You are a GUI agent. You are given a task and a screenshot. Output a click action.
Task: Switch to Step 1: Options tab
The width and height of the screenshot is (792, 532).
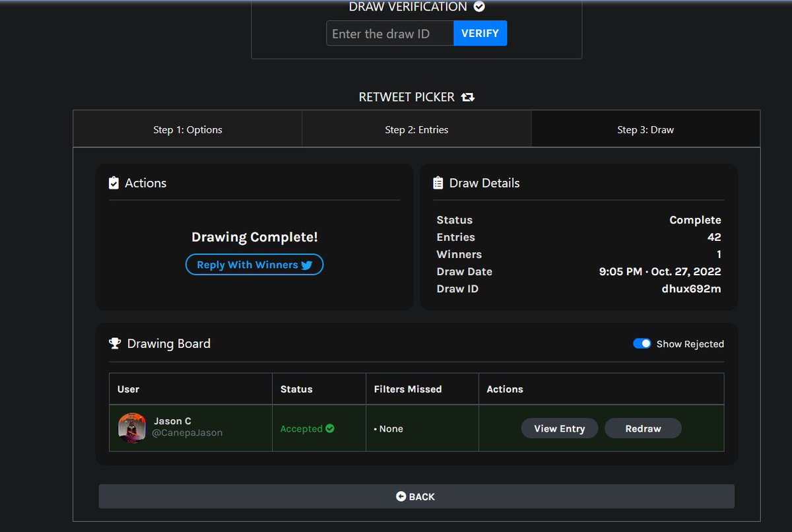[187, 129]
